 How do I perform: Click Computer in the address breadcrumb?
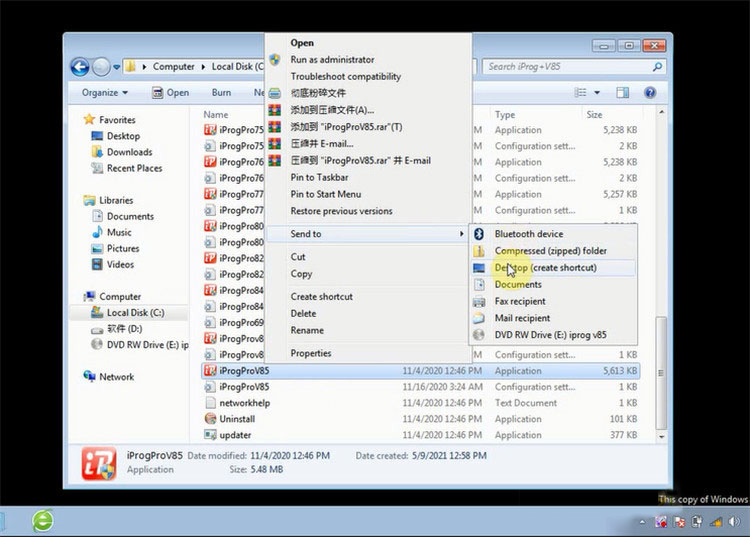pyautogui.click(x=174, y=67)
